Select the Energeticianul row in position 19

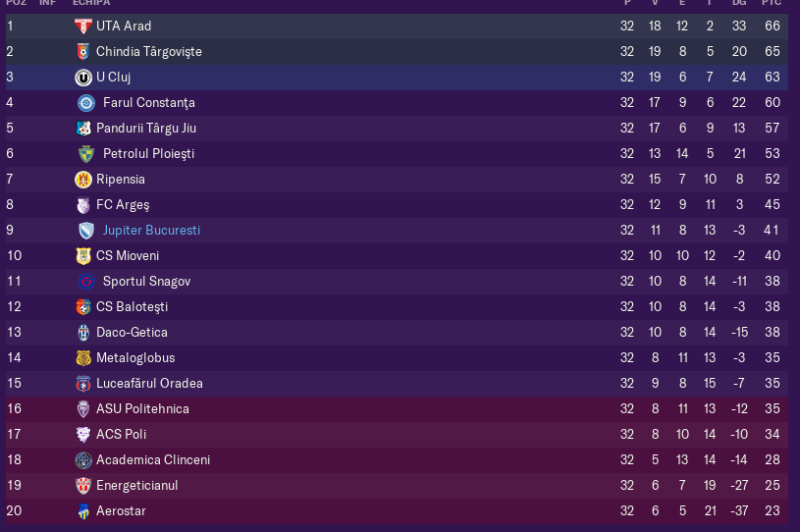click(397, 486)
